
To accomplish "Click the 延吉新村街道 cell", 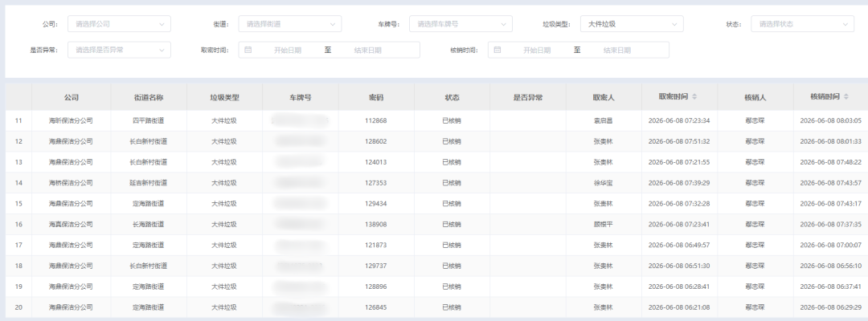I will coord(149,183).
